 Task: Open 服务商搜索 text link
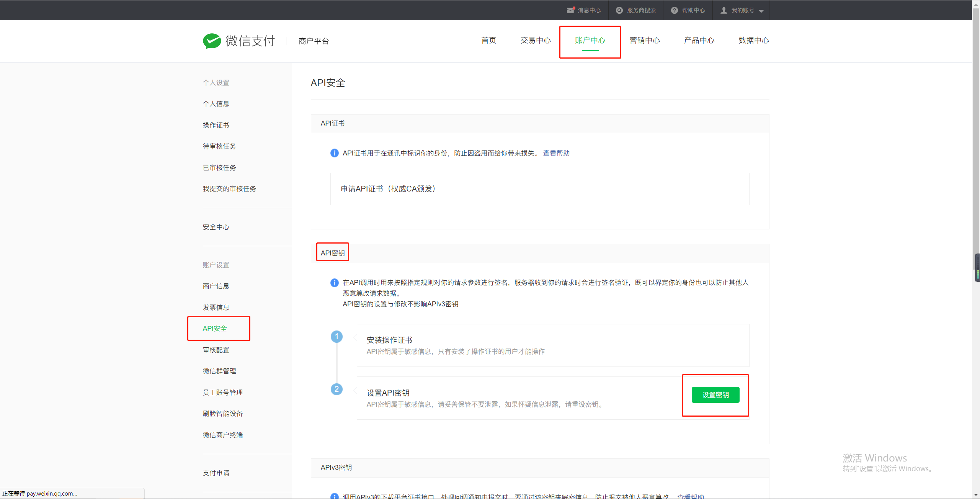[641, 10]
